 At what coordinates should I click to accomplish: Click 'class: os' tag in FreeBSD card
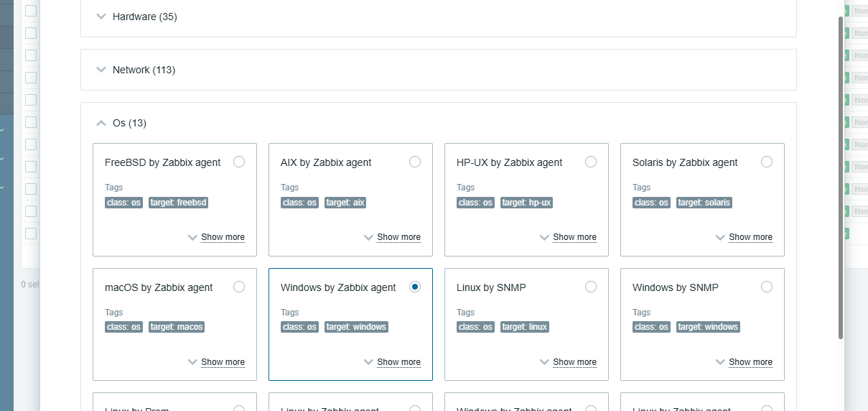point(124,203)
